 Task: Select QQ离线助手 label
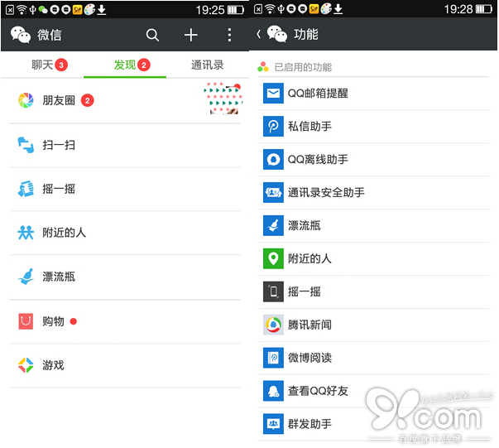318,160
